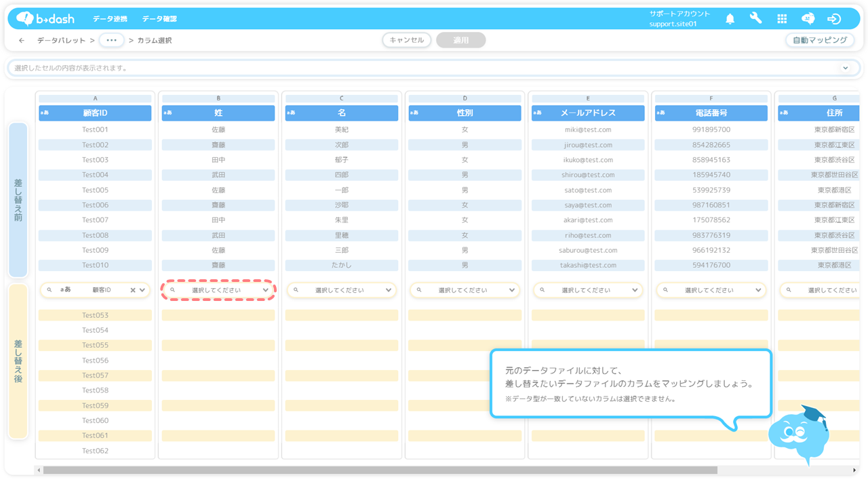Click the horizontal scrollbar thumb
The height and width of the screenshot is (488, 868).
click(x=380, y=470)
